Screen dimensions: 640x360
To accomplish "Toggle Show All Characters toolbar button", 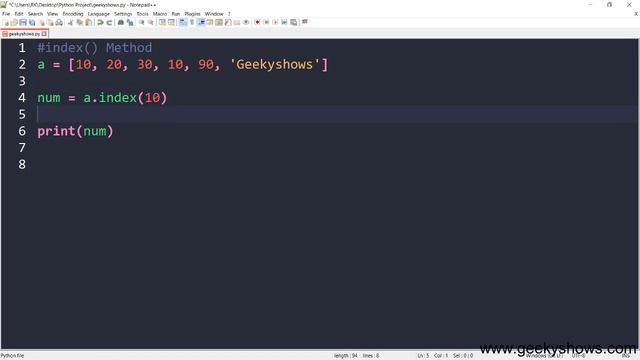I will 192,22.
